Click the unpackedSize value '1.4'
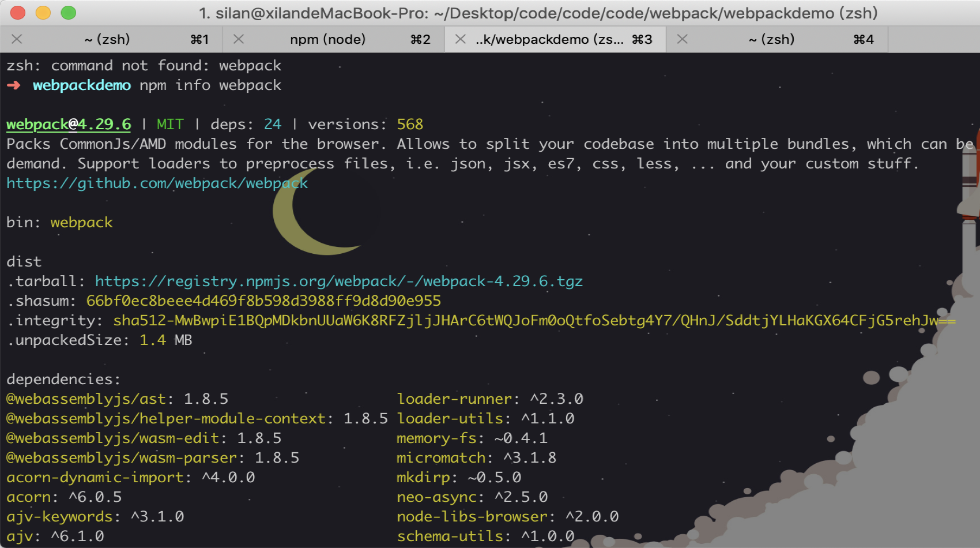 (x=153, y=340)
